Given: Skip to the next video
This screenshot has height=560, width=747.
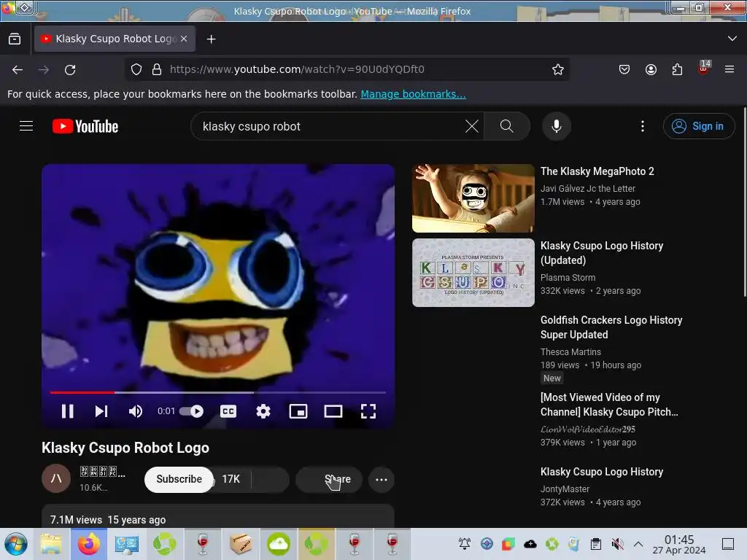Looking at the screenshot, I should coord(101,411).
